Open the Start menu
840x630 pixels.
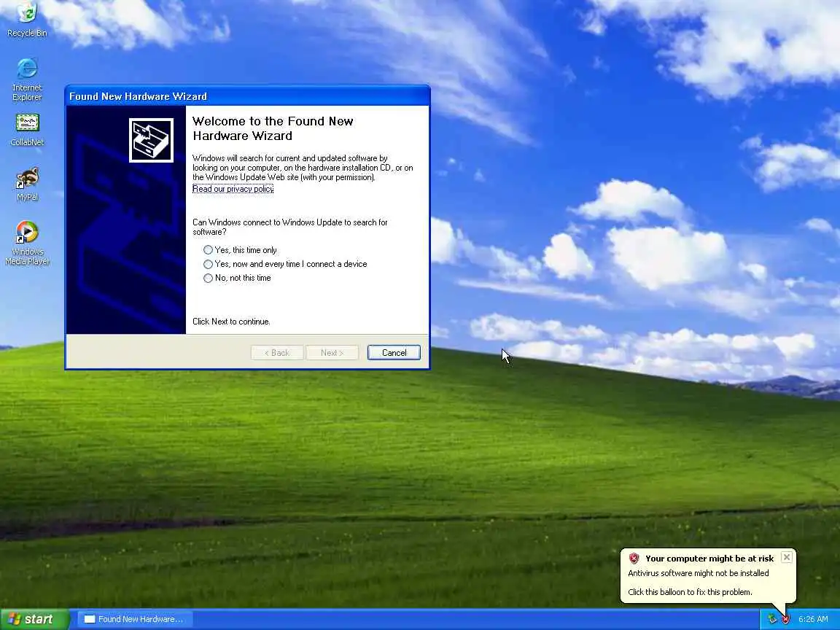pyautogui.click(x=34, y=619)
